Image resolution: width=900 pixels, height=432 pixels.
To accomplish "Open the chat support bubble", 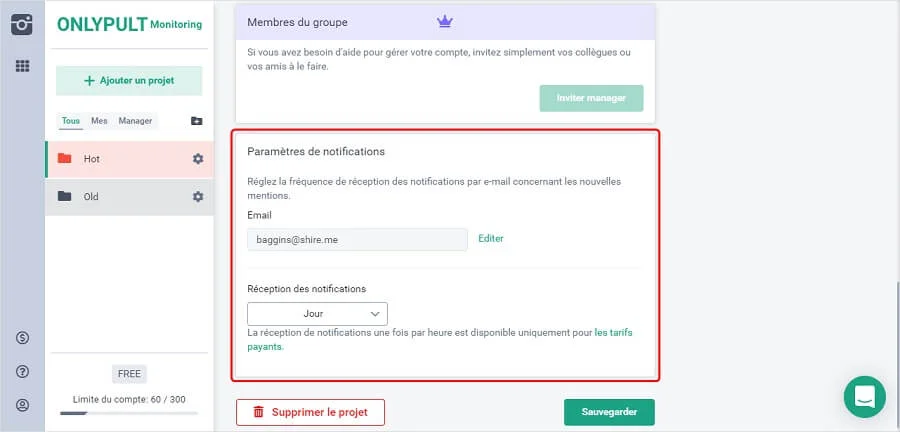I will pyautogui.click(x=864, y=397).
